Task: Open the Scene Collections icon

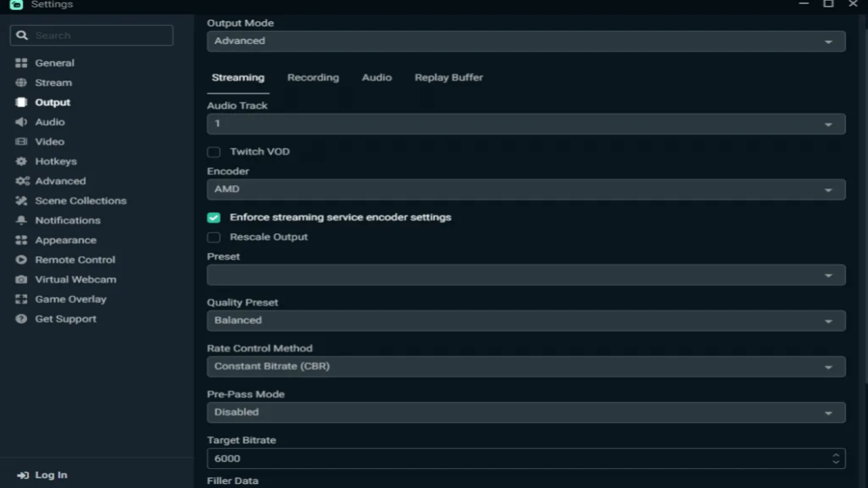Action: click(22, 201)
